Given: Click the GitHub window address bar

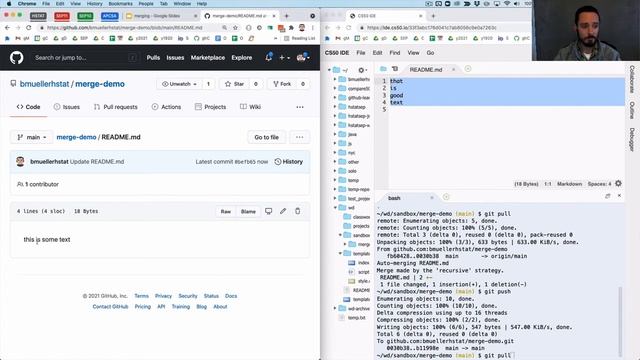Looking at the screenshot, I should [124, 27].
